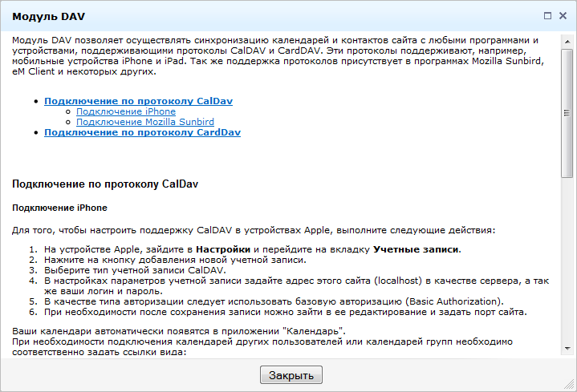Click the 'Модуль DAV' title bar text
577x392 pixels.
48,16
